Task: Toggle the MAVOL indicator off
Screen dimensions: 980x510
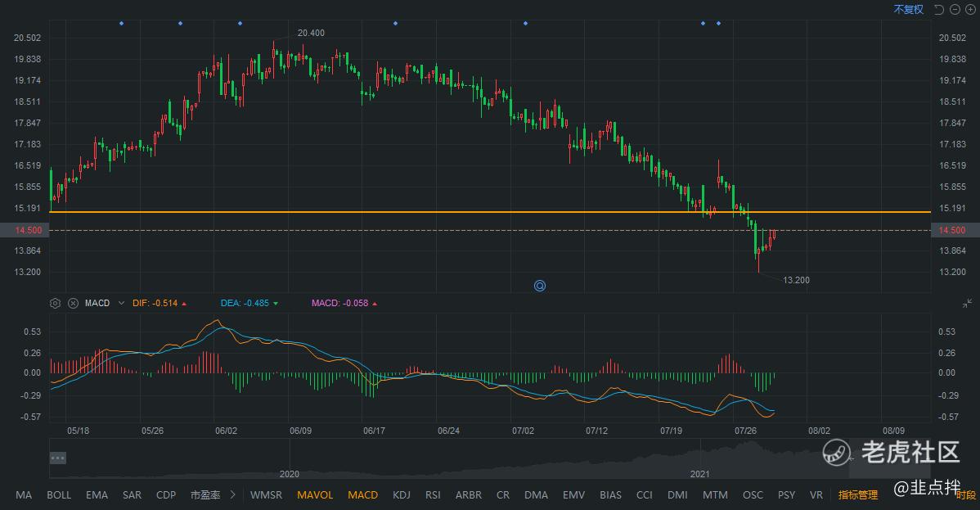Action: pyautogui.click(x=315, y=495)
